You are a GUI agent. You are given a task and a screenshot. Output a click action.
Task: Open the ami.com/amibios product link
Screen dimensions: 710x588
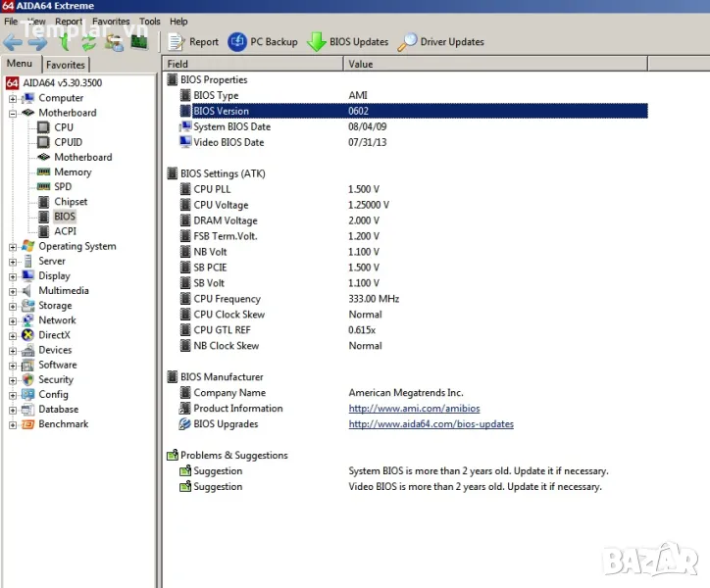(414, 409)
